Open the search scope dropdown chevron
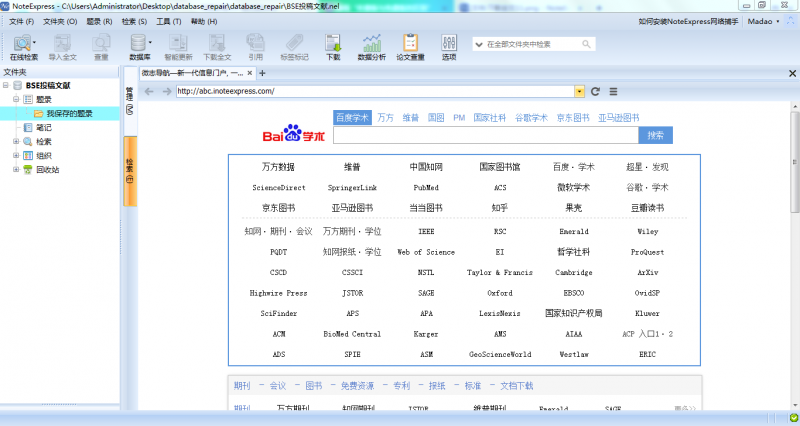 tap(479, 44)
